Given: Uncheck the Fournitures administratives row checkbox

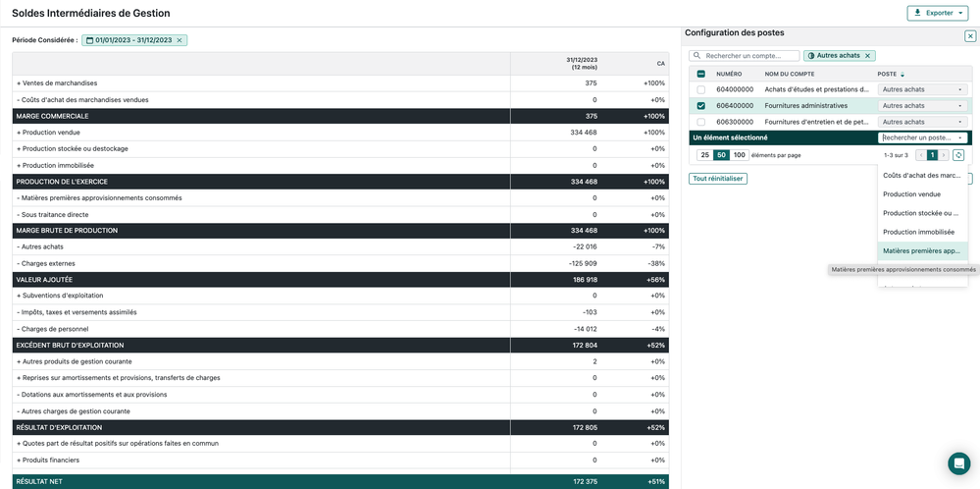Looking at the screenshot, I should click(700, 106).
